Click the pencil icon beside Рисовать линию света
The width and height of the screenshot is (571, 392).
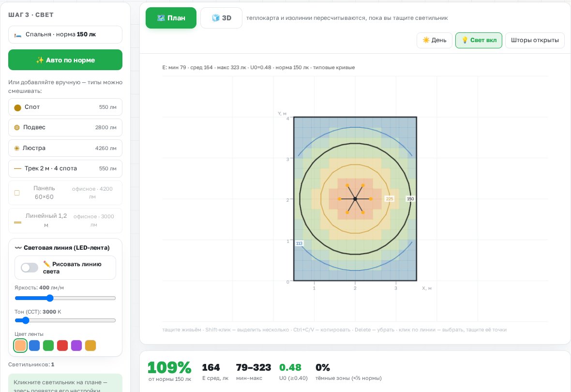point(46,264)
